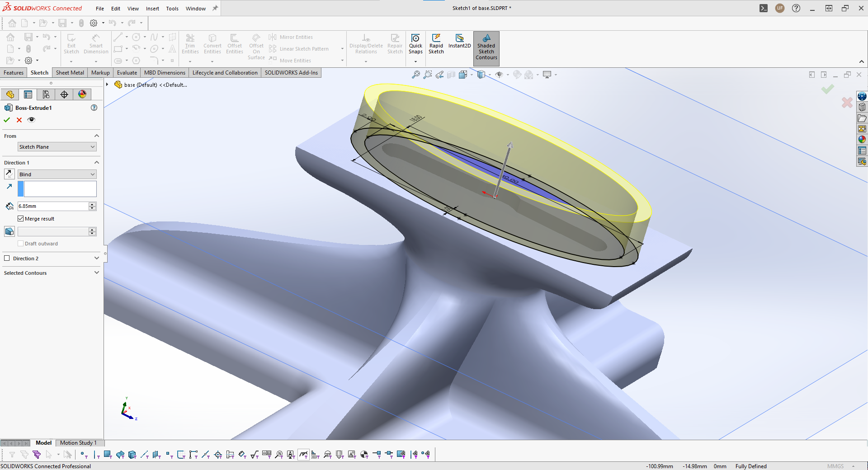This screenshot has height=470, width=868.
Task: Switch to the Features tab
Action: (14, 73)
